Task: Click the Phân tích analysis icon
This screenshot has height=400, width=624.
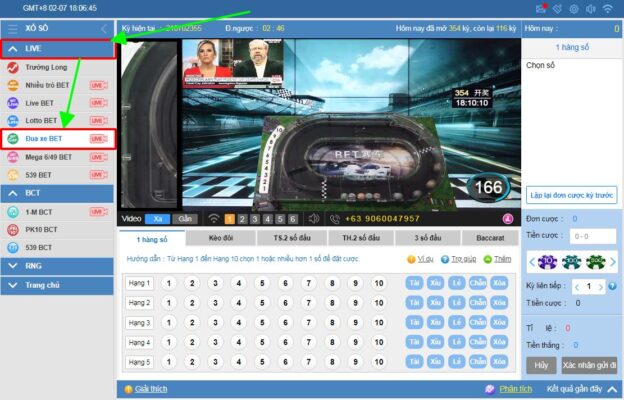Action: click(489, 388)
